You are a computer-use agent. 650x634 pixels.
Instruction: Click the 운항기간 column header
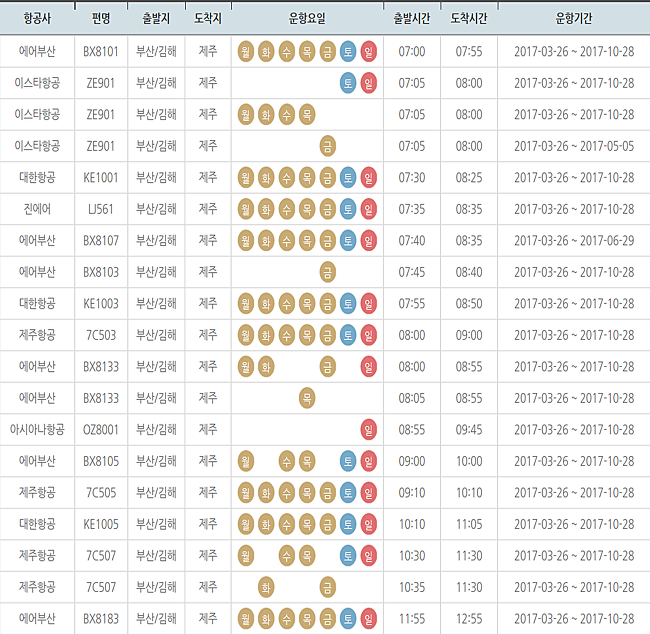point(574,18)
